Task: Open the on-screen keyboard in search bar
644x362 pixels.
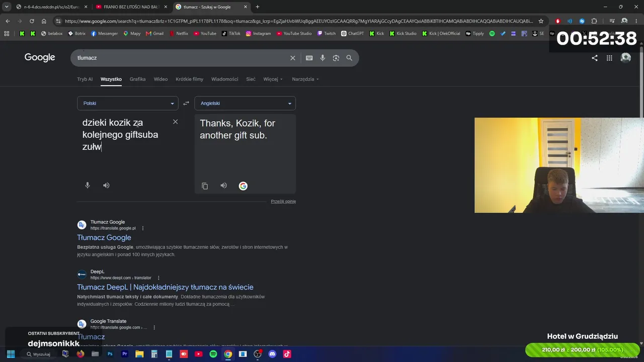Action: pyautogui.click(x=309, y=58)
